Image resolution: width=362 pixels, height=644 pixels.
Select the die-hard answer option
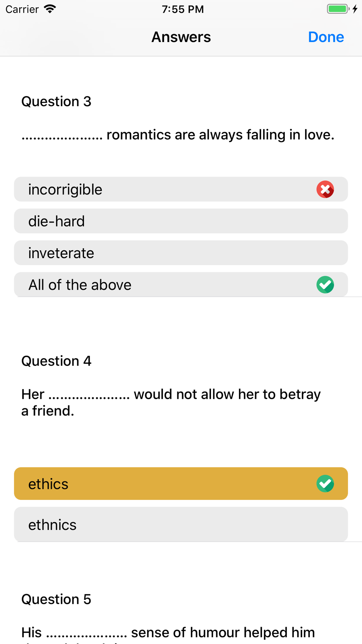(181, 221)
